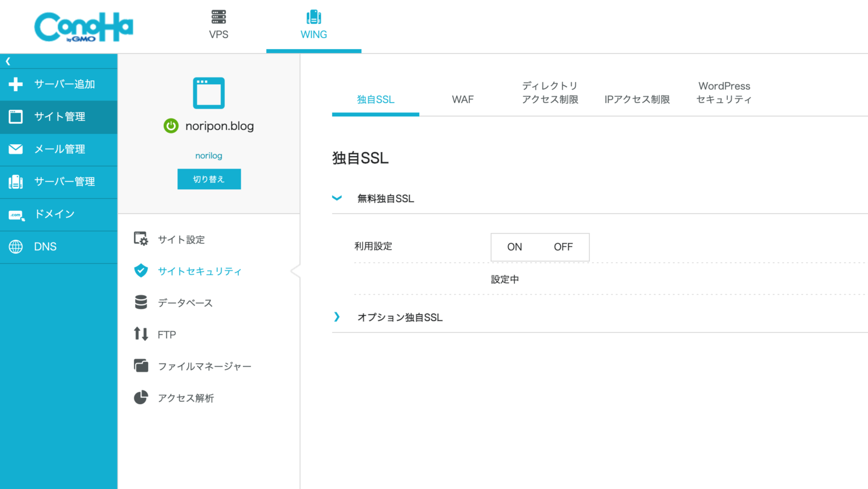Open ファイルマネージャー via its folder icon
868x489 pixels.
click(141, 366)
